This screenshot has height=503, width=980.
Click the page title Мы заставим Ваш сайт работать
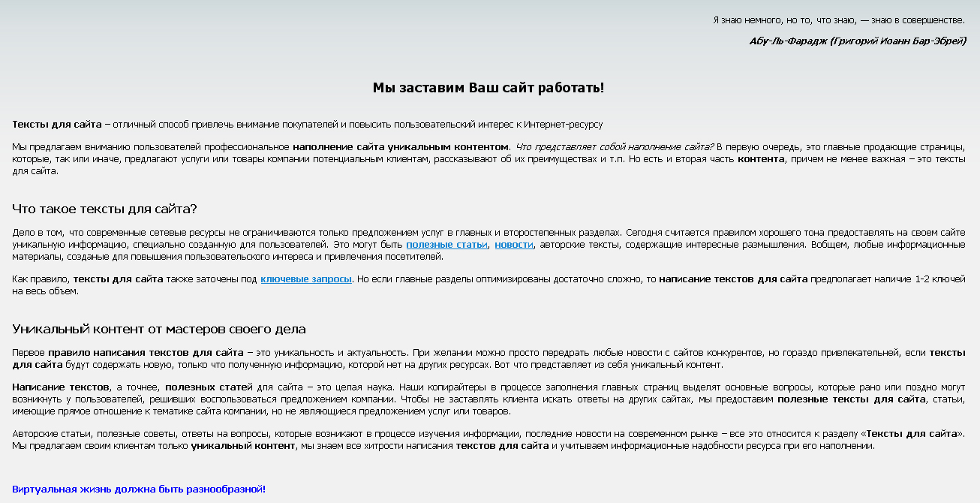[490, 86]
